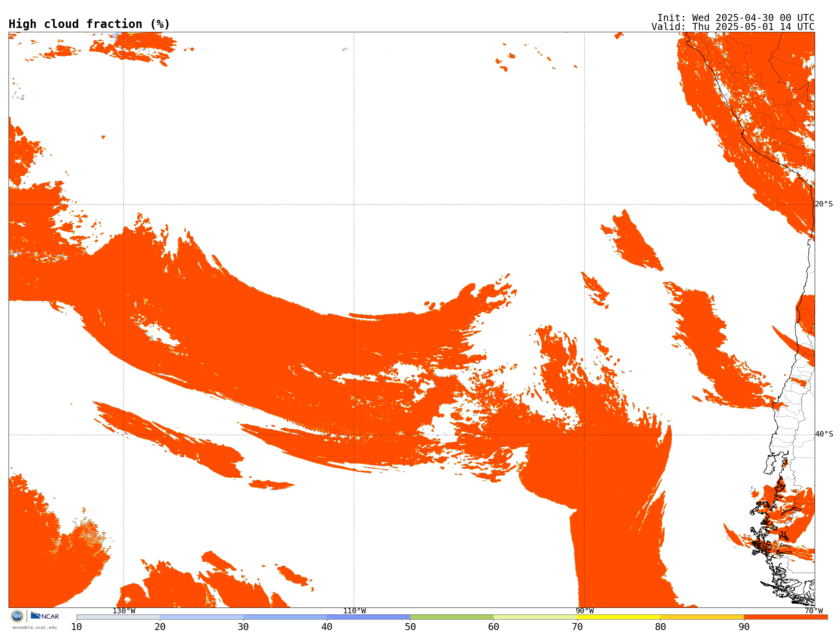Click the 90°W longitude label
Screen dimensions: 840x632
[584, 611]
